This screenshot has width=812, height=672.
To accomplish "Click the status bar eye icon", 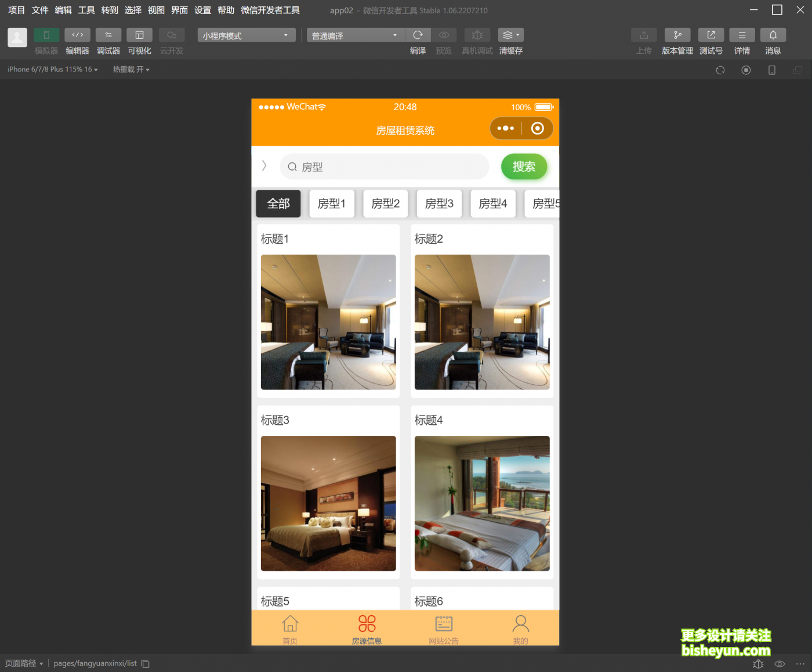I will (x=780, y=664).
